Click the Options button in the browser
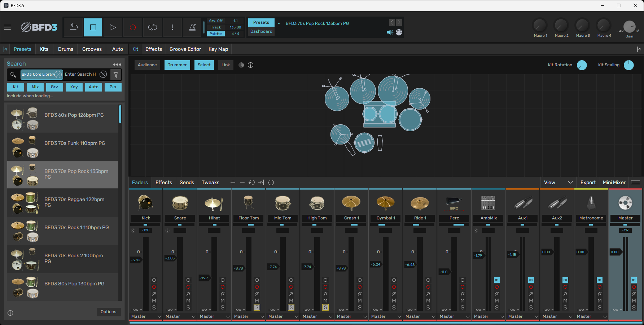This screenshot has width=644, height=325. coord(109,312)
